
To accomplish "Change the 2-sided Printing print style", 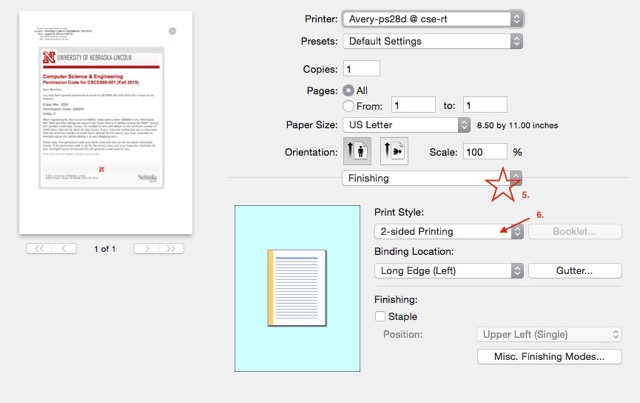I will (449, 231).
